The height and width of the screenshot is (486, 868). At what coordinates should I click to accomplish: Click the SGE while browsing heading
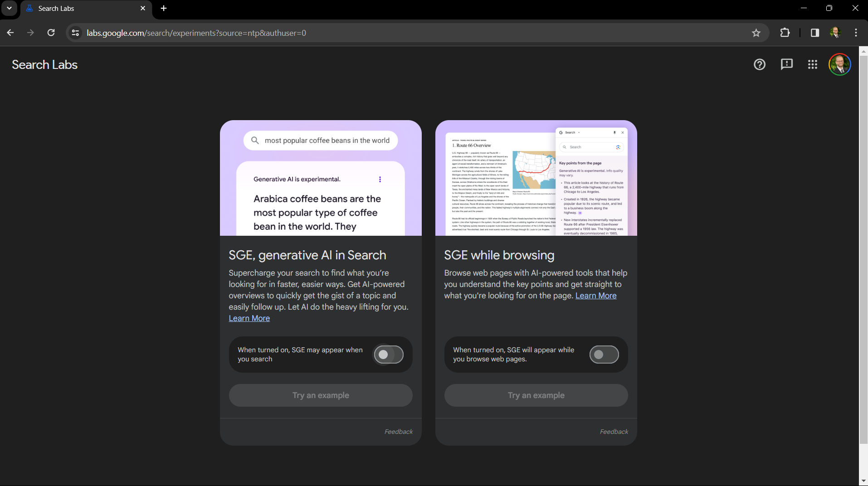click(x=499, y=255)
